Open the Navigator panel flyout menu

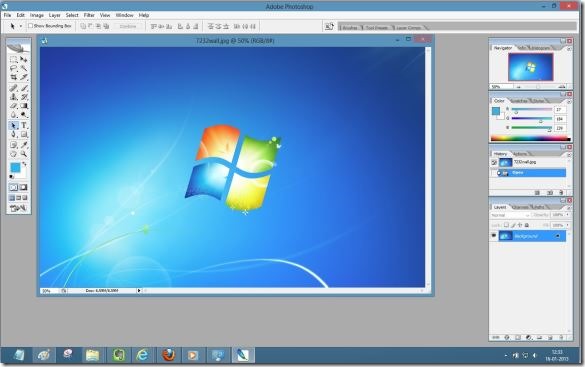(569, 49)
